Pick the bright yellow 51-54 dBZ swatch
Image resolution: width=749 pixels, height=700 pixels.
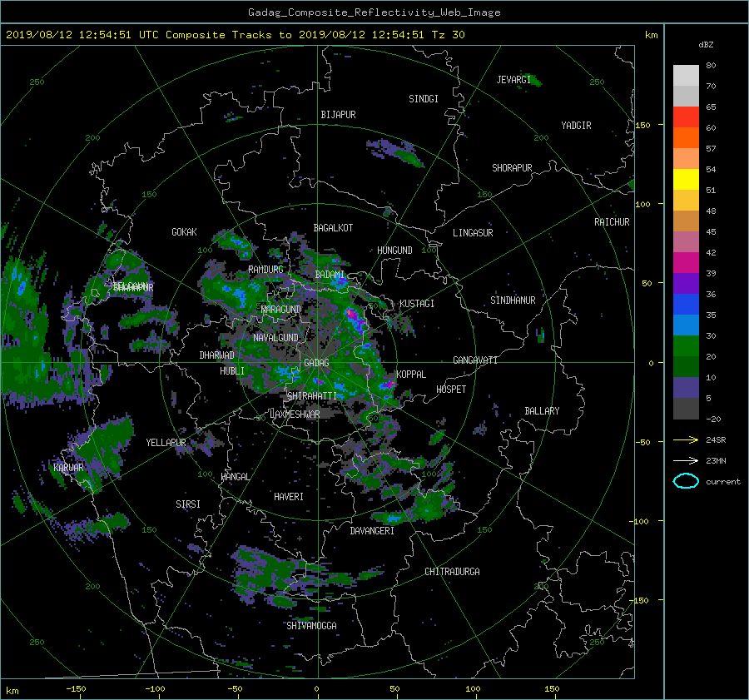[686, 179]
